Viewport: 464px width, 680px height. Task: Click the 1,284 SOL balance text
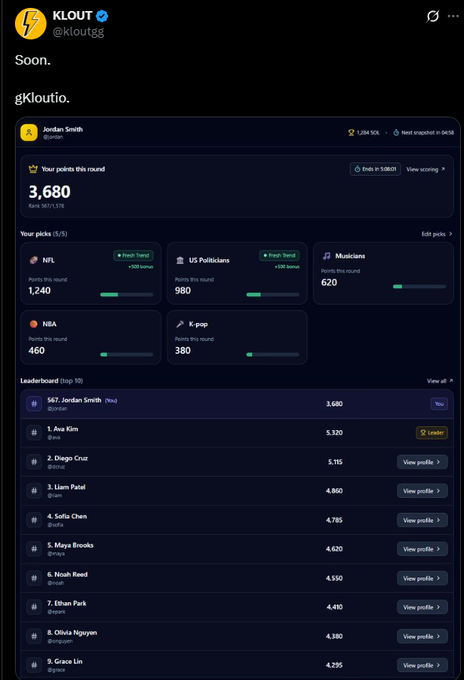click(x=368, y=133)
